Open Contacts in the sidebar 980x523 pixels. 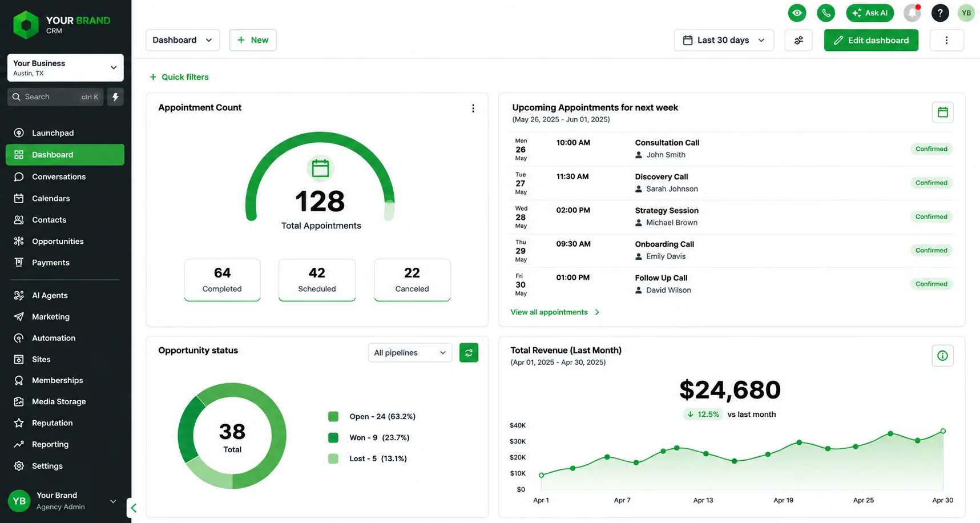pos(65,220)
